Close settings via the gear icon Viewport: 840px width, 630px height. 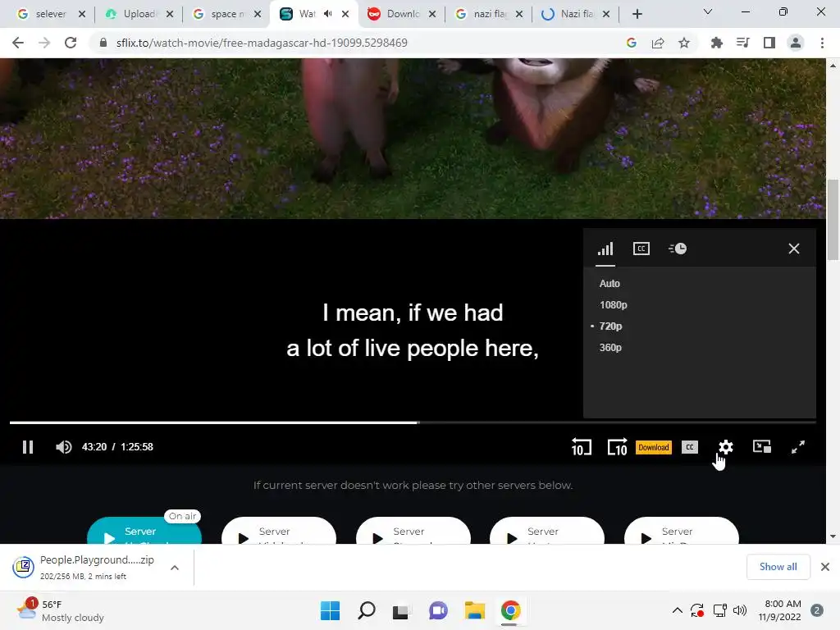[726, 447]
